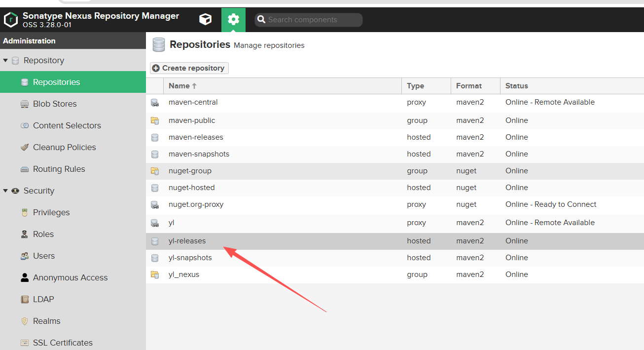Collapse the Security tree section
This screenshot has width=644, height=350.
pos(5,191)
